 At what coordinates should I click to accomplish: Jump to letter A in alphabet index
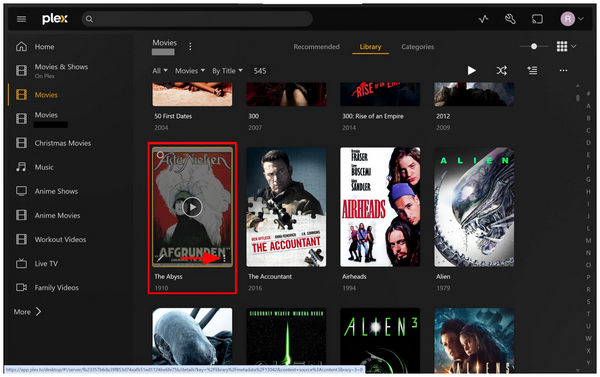(589, 106)
